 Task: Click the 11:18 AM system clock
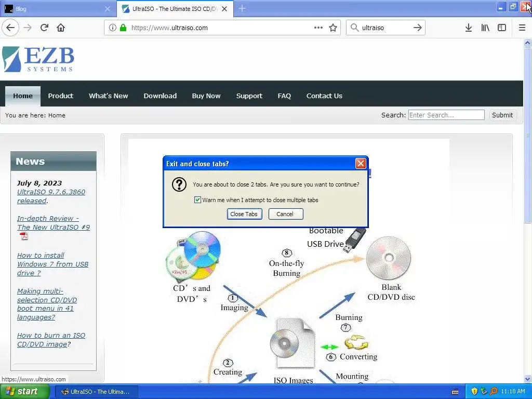click(513, 391)
